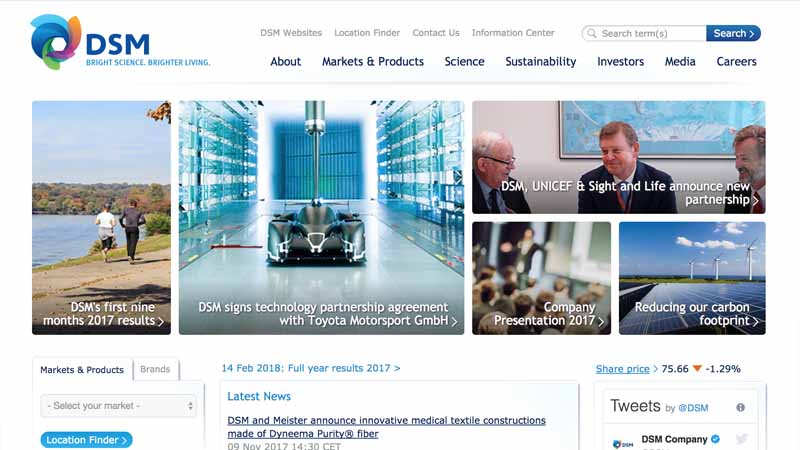Click the -1.29% change value
Screen dimensions: 800x450
(x=723, y=369)
